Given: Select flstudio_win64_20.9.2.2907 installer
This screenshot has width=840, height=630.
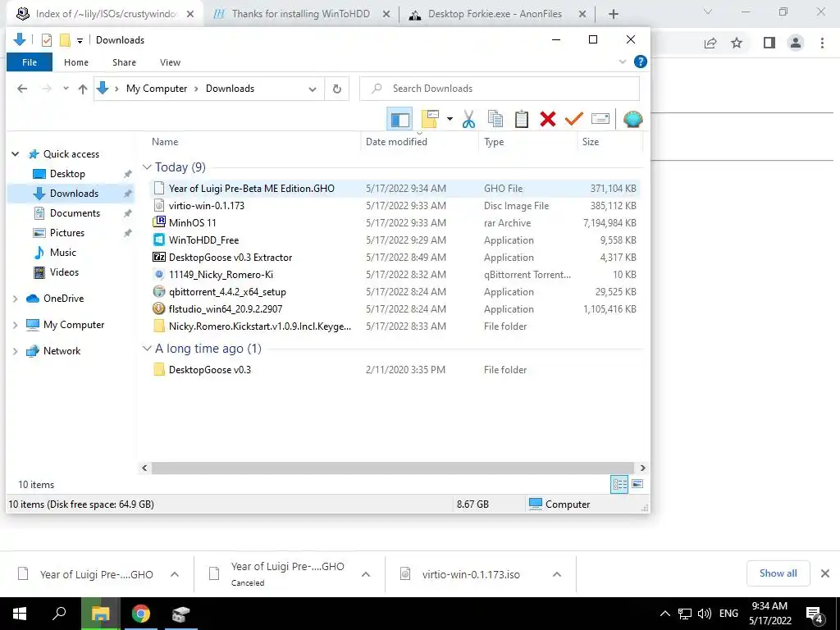Looking at the screenshot, I should coord(395,309).
